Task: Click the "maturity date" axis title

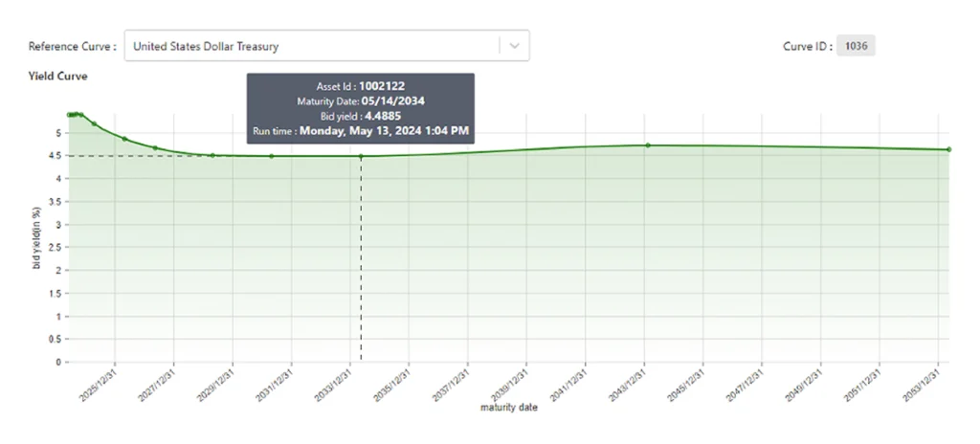Action: click(508, 409)
